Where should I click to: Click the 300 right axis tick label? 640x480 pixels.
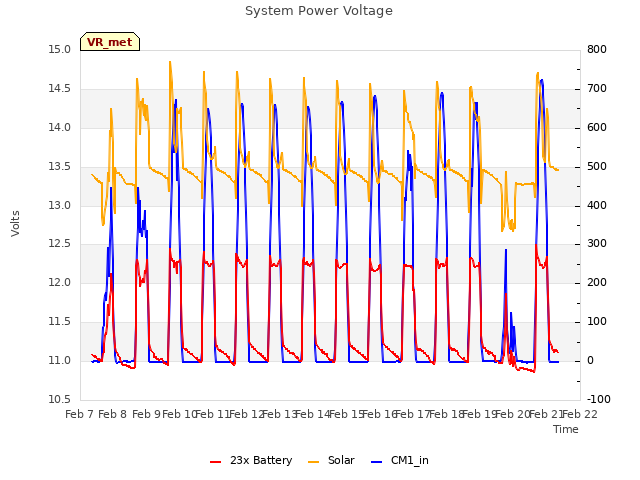pos(597,244)
